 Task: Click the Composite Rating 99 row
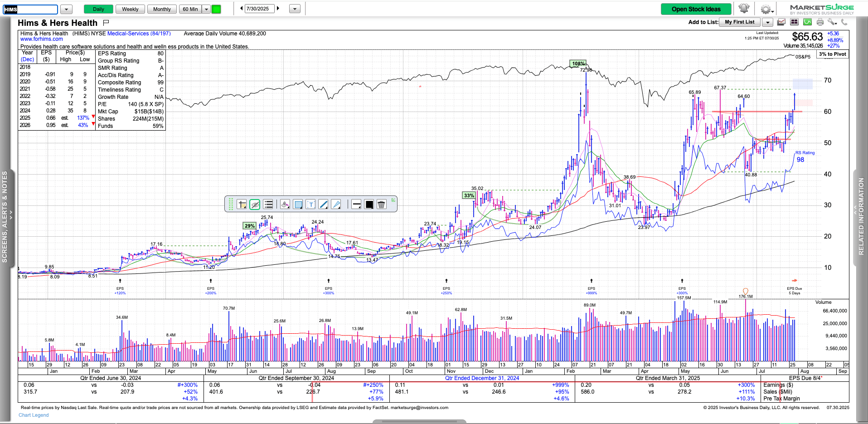click(x=131, y=83)
